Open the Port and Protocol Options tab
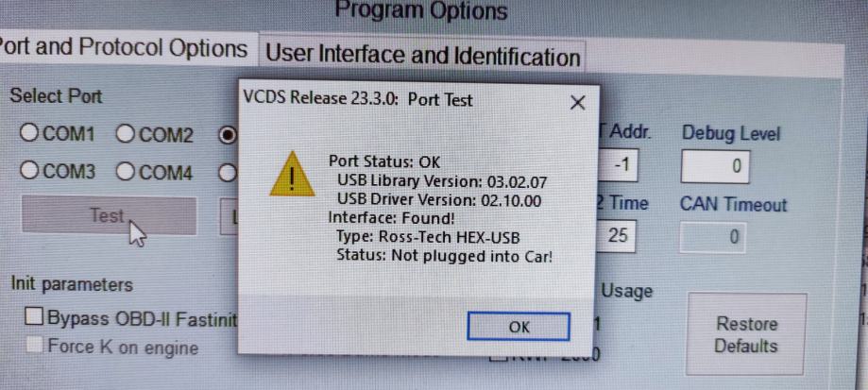The width and height of the screenshot is (868, 390). click(124, 49)
